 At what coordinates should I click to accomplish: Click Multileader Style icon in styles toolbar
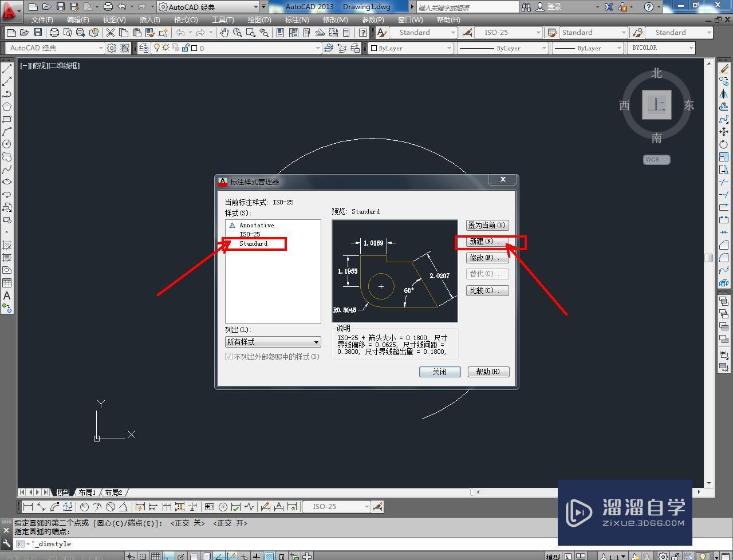click(638, 33)
